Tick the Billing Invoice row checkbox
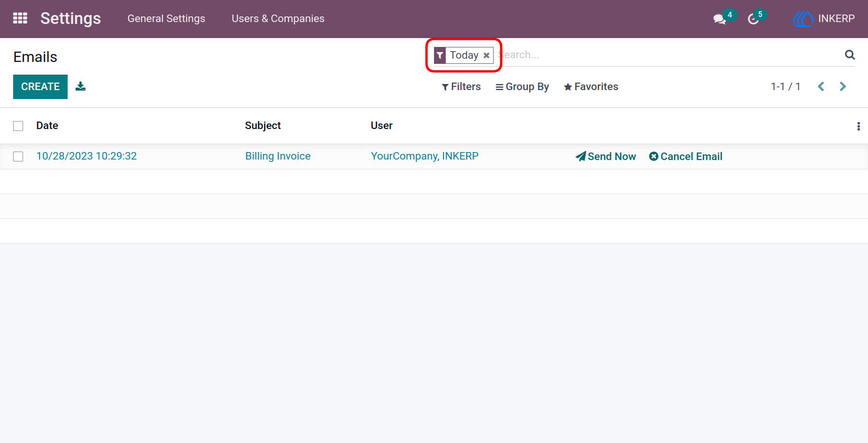Image resolution: width=868 pixels, height=443 pixels. pyautogui.click(x=18, y=156)
